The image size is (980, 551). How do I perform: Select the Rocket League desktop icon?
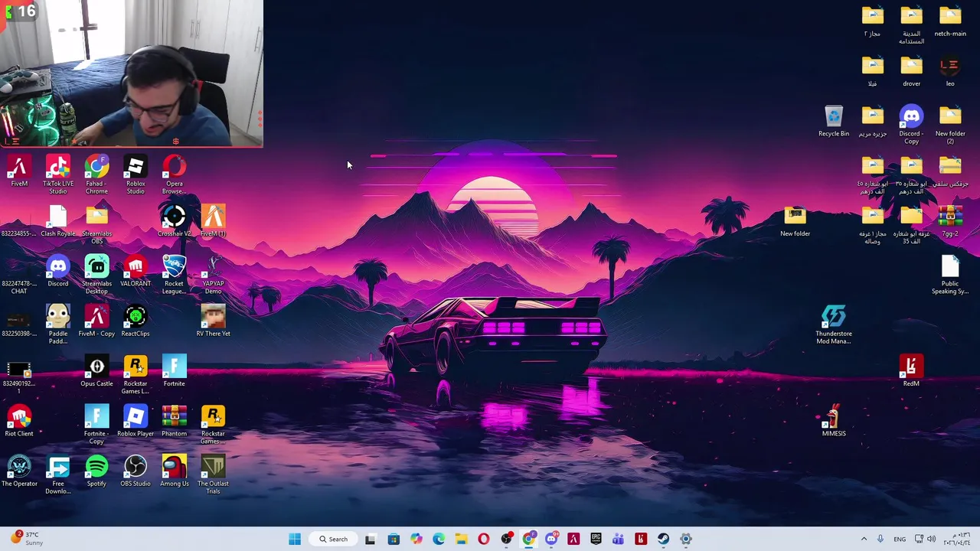pyautogui.click(x=175, y=275)
